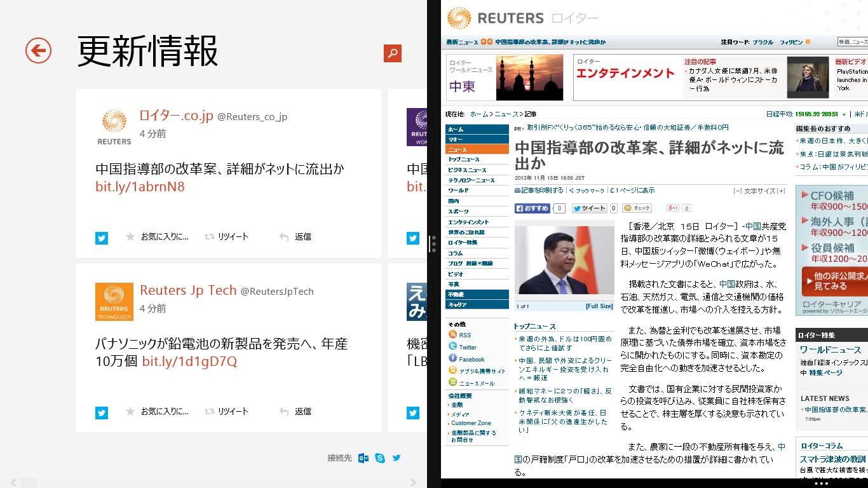
Task: Print the article via 記事を印刷する
Action: [x=539, y=190]
